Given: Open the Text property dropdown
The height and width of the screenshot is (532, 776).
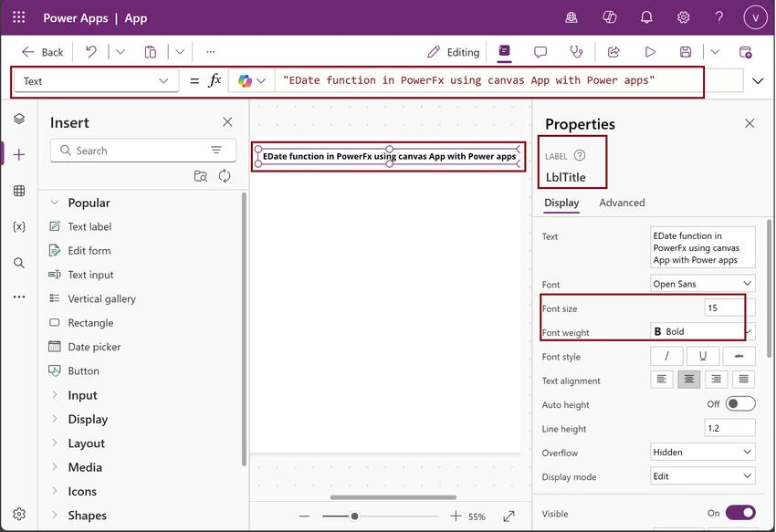Looking at the screenshot, I should pyautogui.click(x=96, y=80).
